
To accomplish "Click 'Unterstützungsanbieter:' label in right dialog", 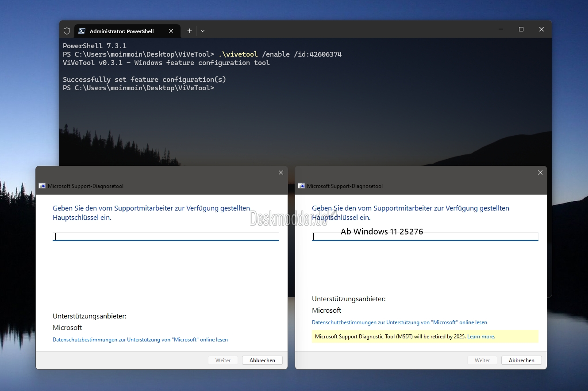I will tap(349, 299).
